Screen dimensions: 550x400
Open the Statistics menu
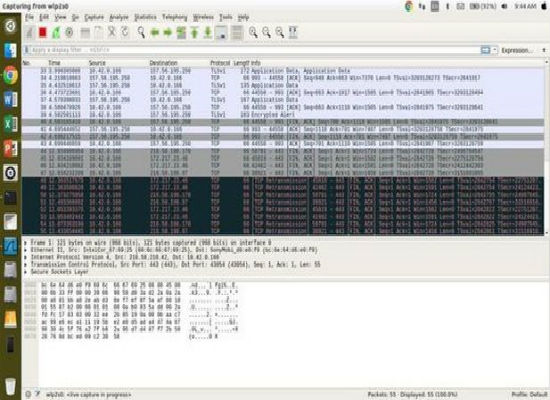145,17
